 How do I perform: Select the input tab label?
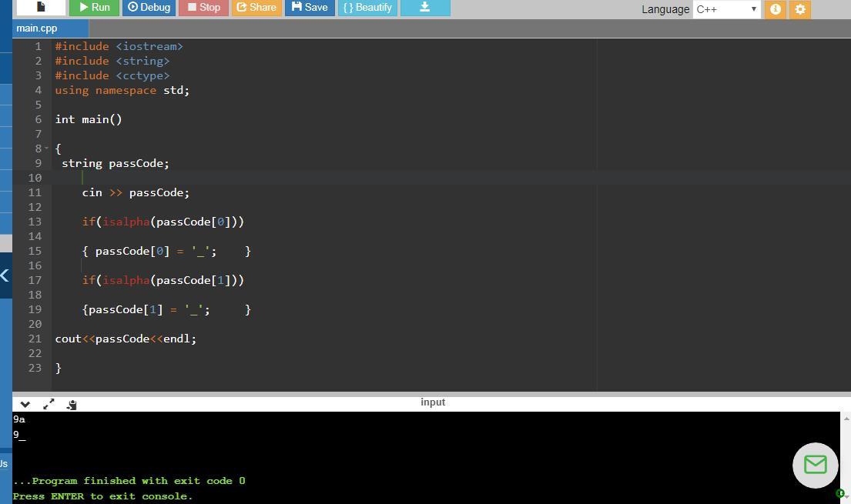(433, 402)
